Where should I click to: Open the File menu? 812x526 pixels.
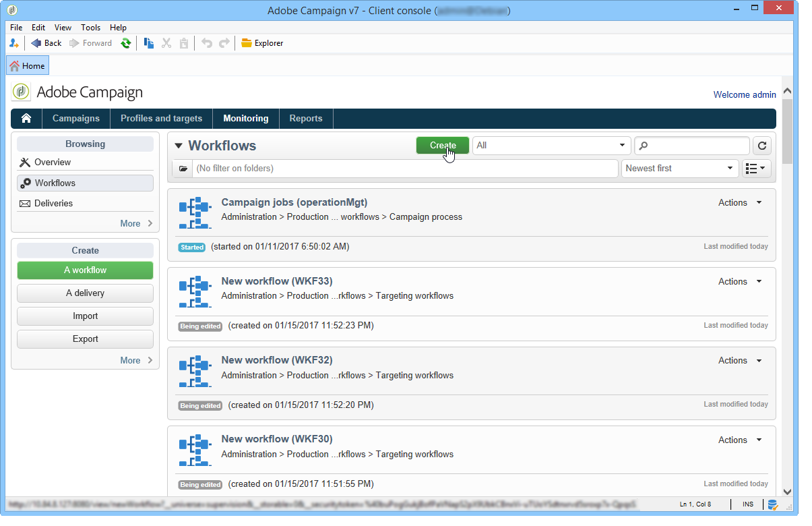coord(16,28)
